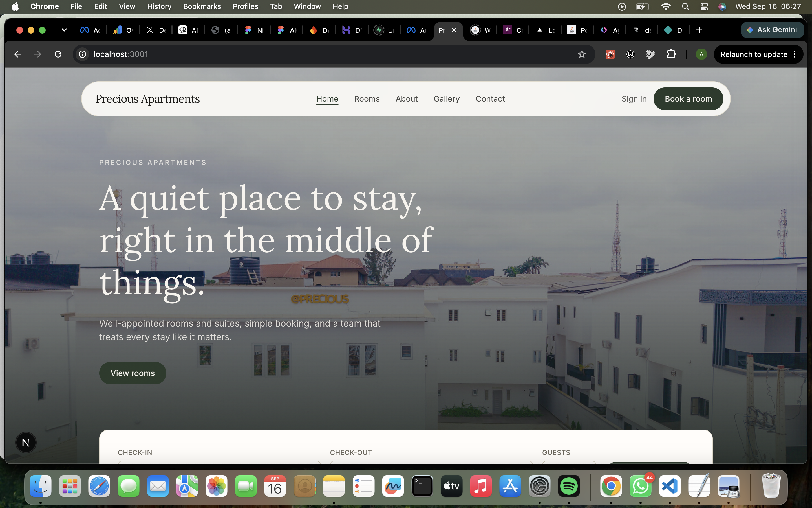Click the Home nav link
This screenshot has width=812, height=508.
327,99
